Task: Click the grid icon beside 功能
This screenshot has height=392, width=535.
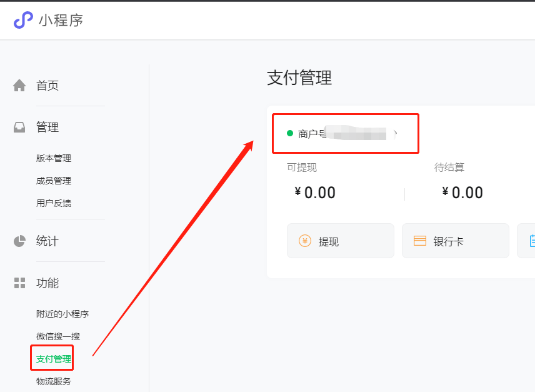Action: pos(19,283)
